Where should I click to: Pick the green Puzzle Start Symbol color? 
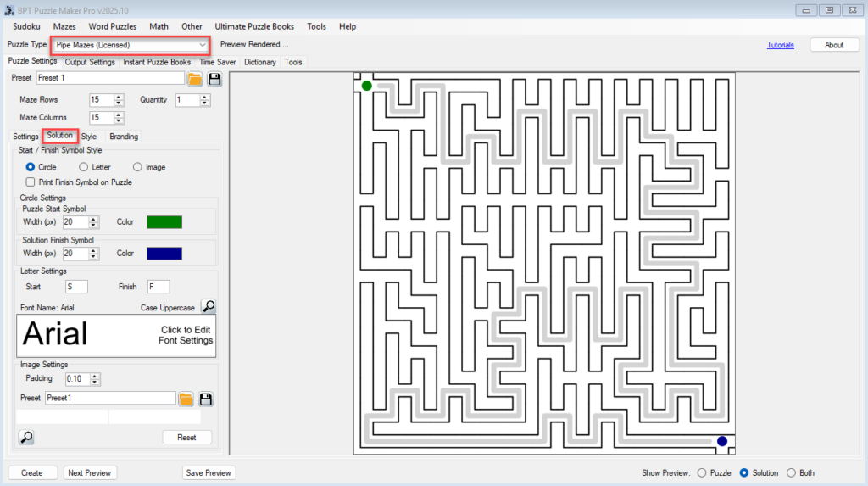pyautogui.click(x=164, y=222)
